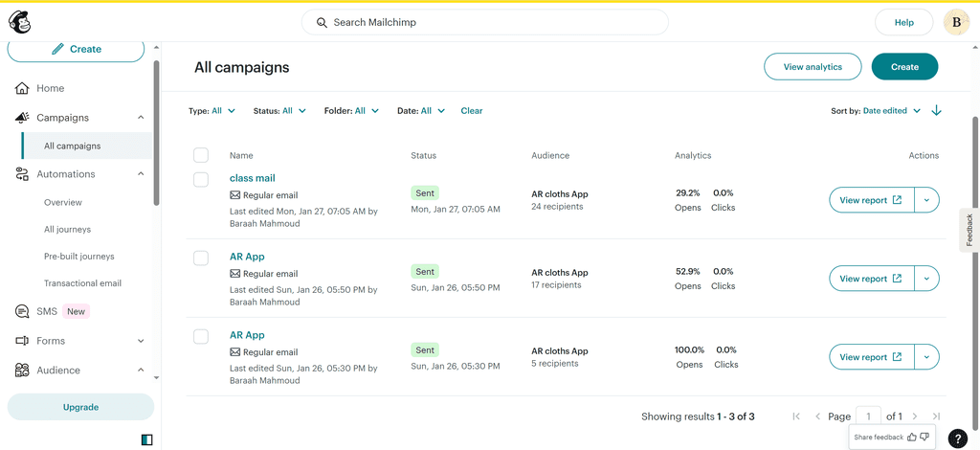Go to Home in sidebar
The height and width of the screenshot is (450, 980).
point(50,88)
